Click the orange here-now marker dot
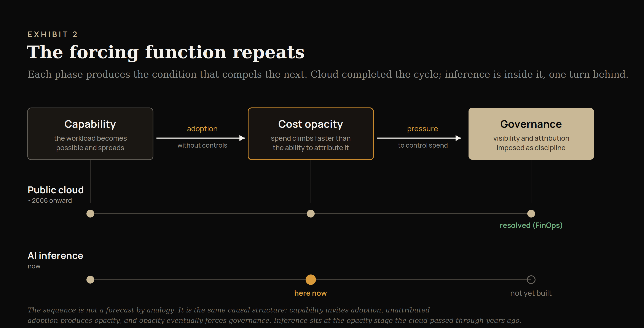This screenshot has width=644, height=328. tap(311, 280)
